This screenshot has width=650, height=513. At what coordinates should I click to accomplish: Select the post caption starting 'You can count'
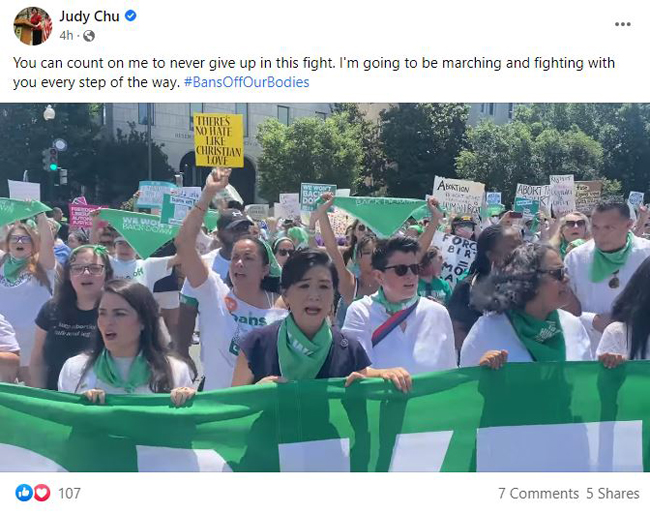tap(314, 73)
